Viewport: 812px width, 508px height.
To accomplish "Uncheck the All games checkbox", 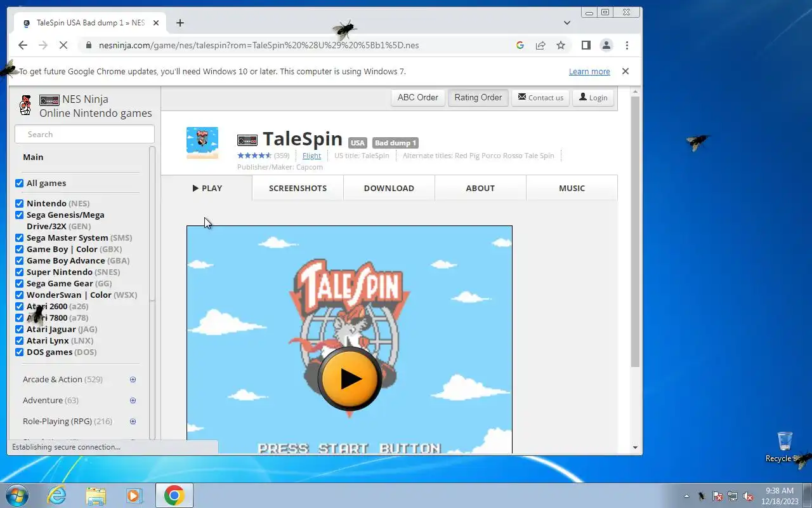I will coord(19,183).
